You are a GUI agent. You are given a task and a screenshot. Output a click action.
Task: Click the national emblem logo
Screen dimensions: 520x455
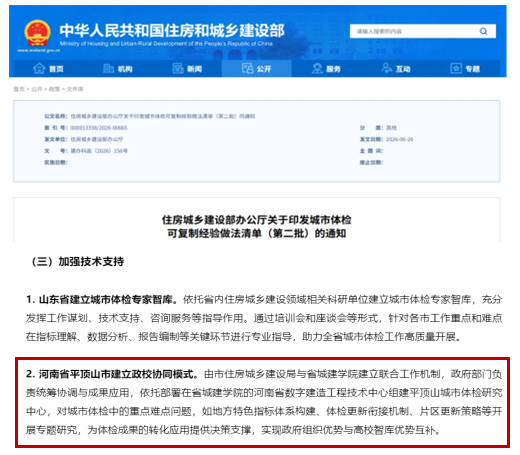coord(37,33)
